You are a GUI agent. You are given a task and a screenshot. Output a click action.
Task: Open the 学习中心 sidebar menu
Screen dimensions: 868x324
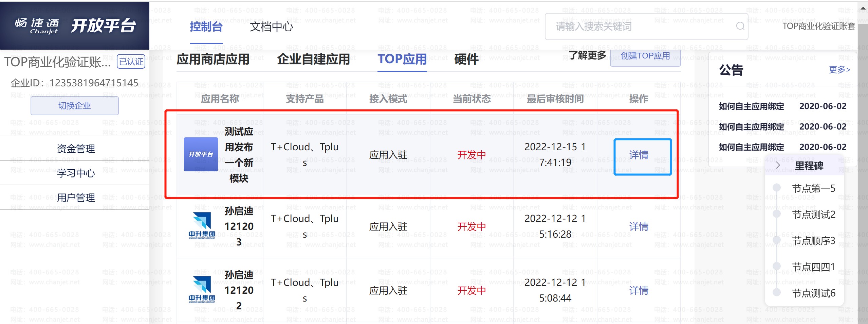[76, 173]
